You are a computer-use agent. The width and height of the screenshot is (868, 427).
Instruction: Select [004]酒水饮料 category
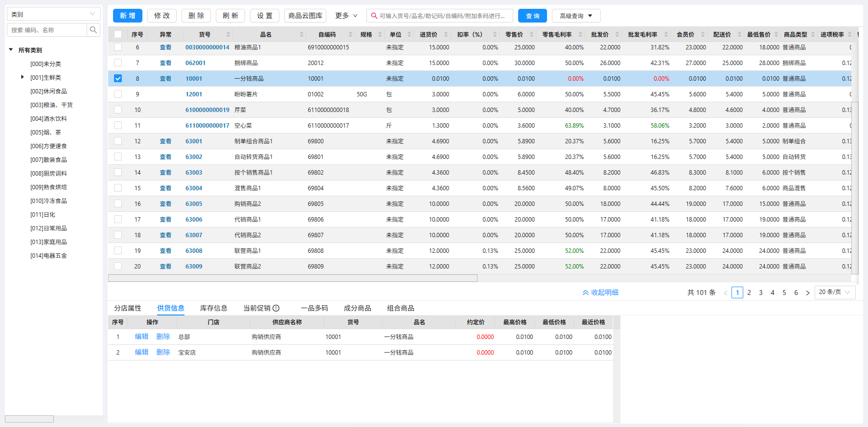48,118
